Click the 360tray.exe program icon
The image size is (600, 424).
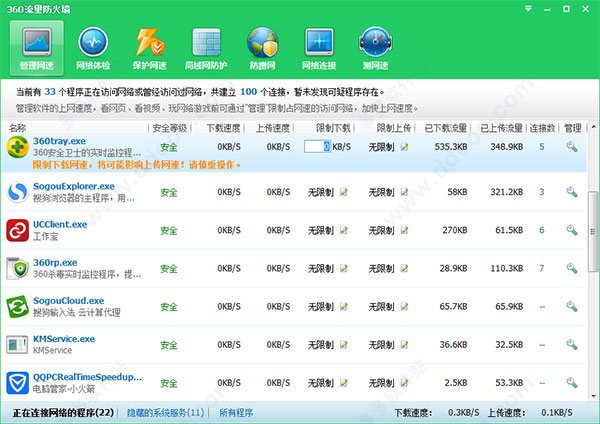pyautogui.click(x=18, y=147)
